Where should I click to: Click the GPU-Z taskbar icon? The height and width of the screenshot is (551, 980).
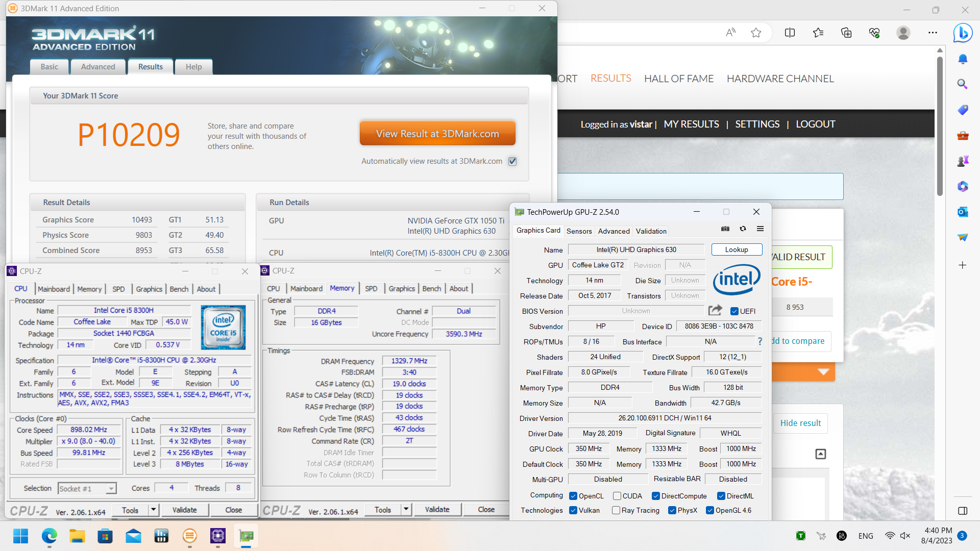pyautogui.click(x=246, y=536)
